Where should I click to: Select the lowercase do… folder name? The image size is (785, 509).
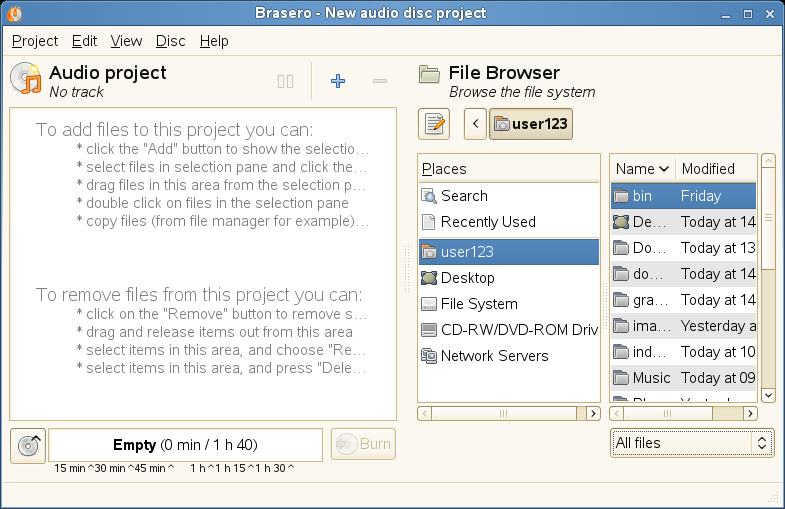pos(649,274)
